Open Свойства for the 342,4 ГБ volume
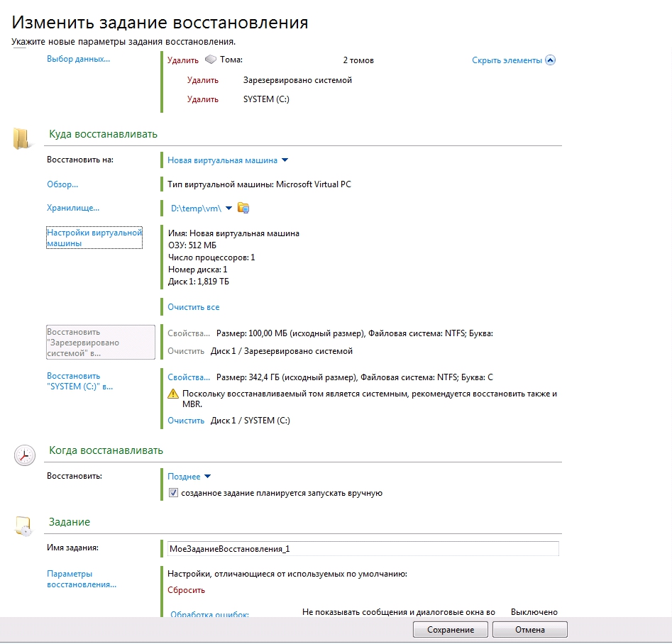The width and height of the screenshot is (672, 644). coord(189,377)
